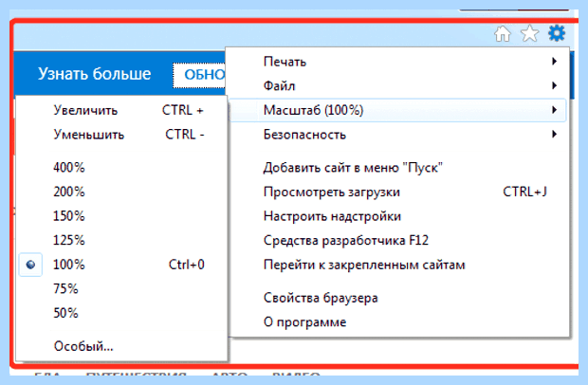This screenshot has width=588, height=385.
Task: Choose Особый... custom zoom
Action: coord(121,346)
